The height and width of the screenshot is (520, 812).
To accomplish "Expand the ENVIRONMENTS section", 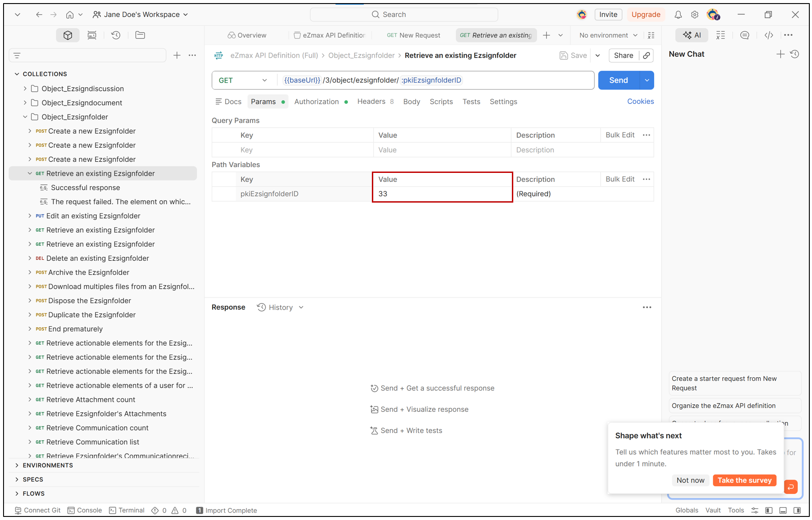I will (x=17, y=465).
